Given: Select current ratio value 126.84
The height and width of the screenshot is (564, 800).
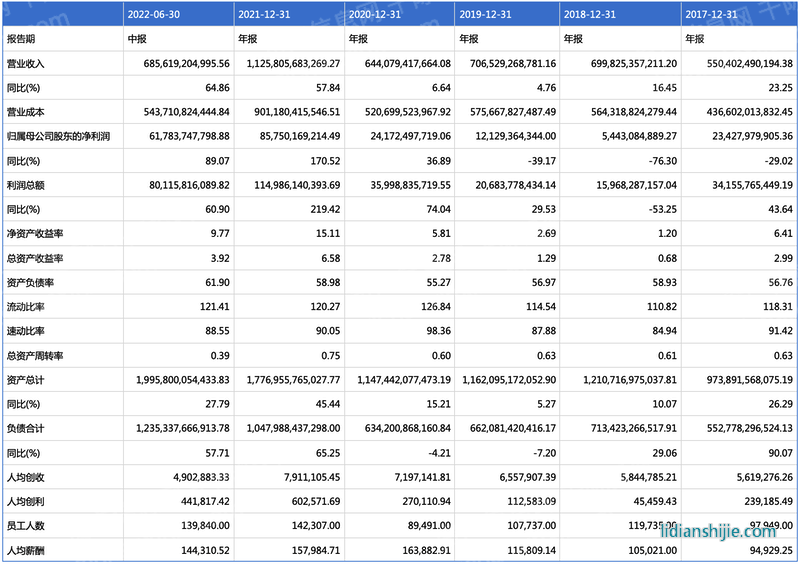Looking at the screenshot, I should click(436, 307).
